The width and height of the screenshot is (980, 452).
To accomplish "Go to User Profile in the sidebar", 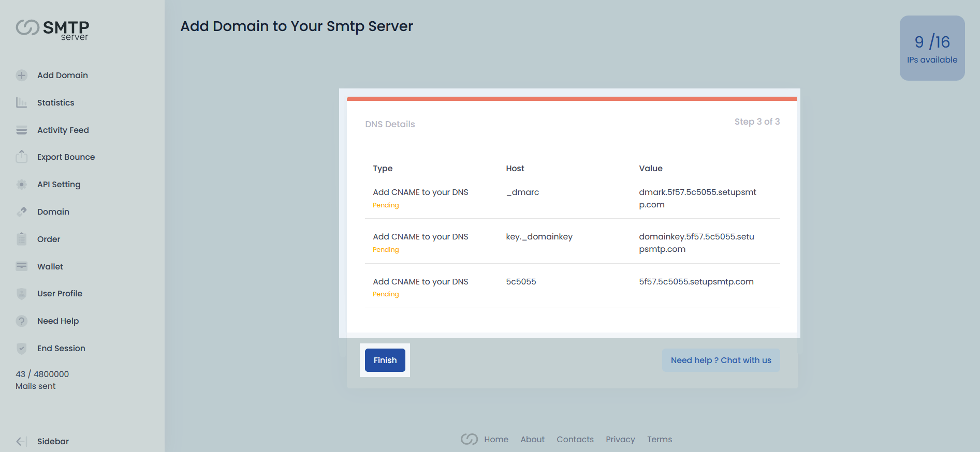I will tap(60, 294).
